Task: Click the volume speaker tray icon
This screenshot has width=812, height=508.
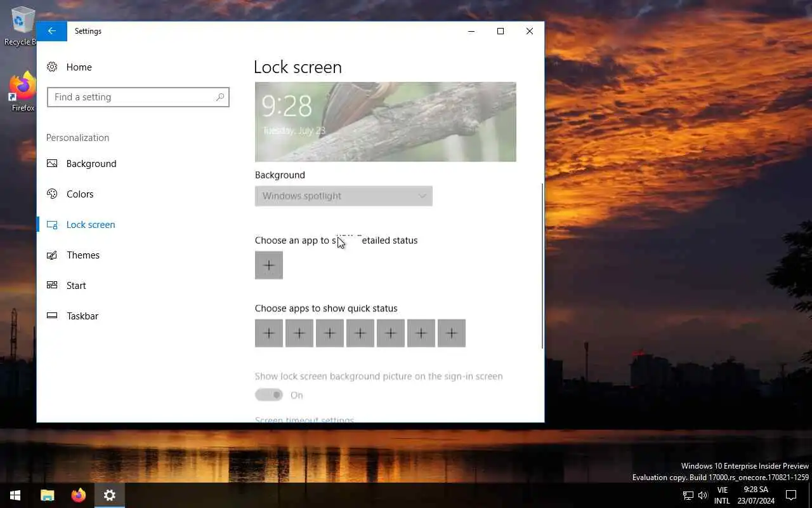Action: tap(703, 495)
